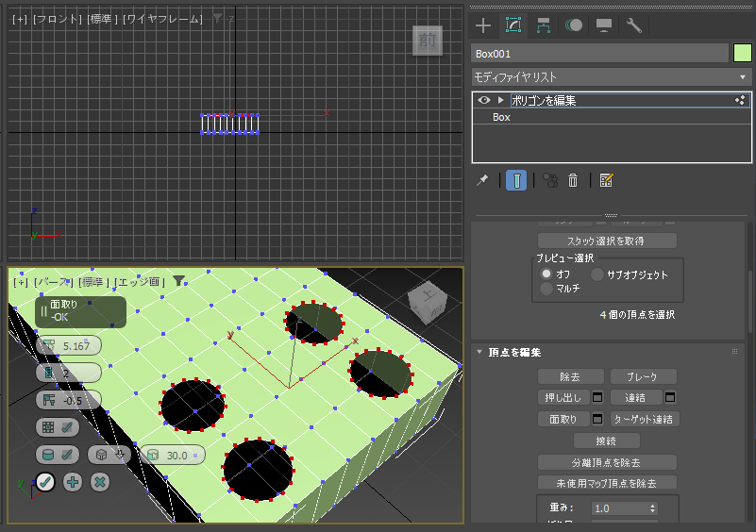Click the chamfer amount field 5.167
Viewport: 756px width, 532px height.
pyautogui.click(x=69, y=345)
